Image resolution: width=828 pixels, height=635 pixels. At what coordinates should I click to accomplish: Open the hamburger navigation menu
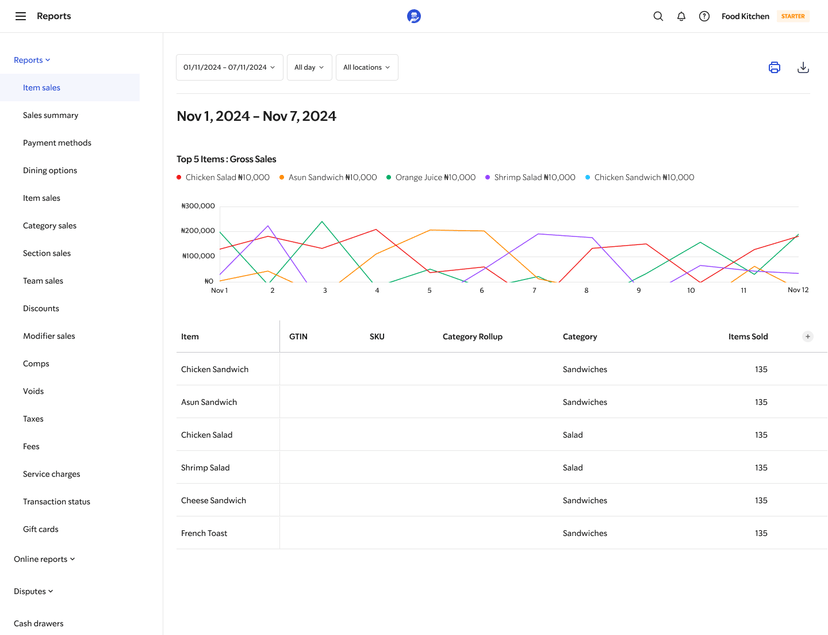point(21,16)
